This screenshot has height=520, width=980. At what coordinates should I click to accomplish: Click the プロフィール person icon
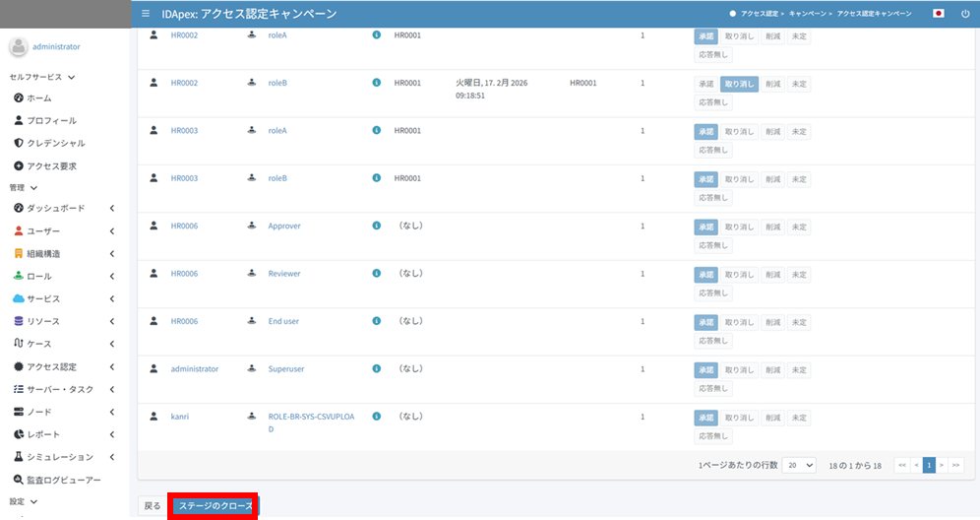(19, 120)
